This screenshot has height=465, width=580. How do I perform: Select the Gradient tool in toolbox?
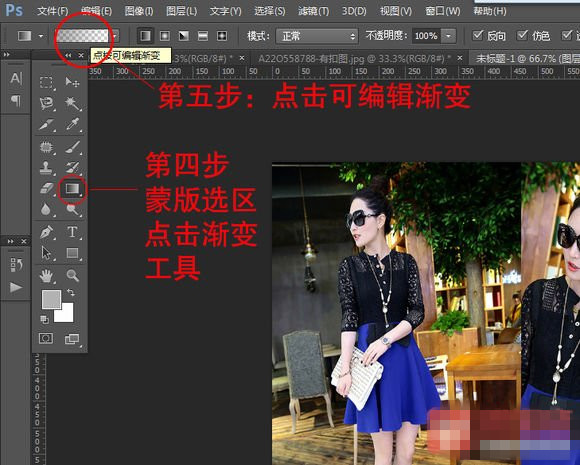click(x=72, y=189)
